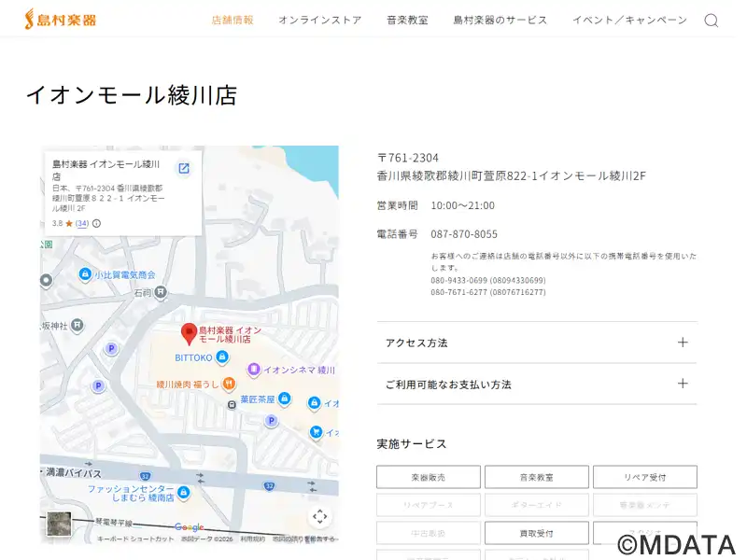747x560 pixels.
Task: Open 島村楽器のサービス menu
Action: click(500, 20)
